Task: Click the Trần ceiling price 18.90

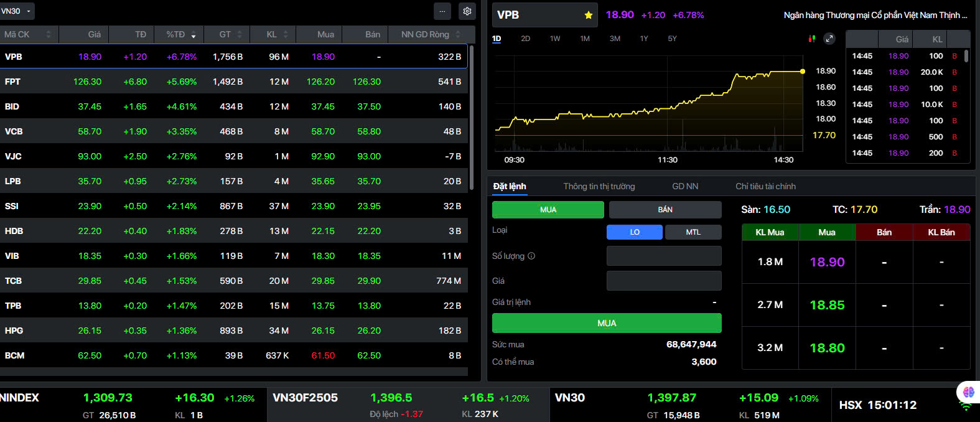Action: point(957,210)
